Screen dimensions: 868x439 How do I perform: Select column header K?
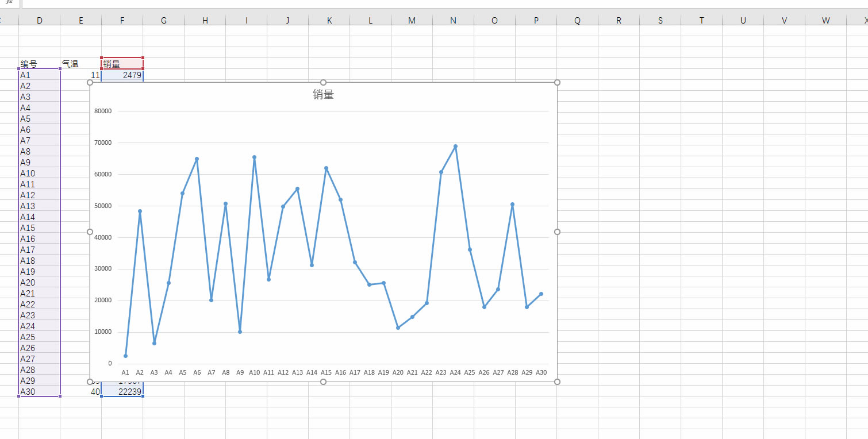click(x=329, y=21)
